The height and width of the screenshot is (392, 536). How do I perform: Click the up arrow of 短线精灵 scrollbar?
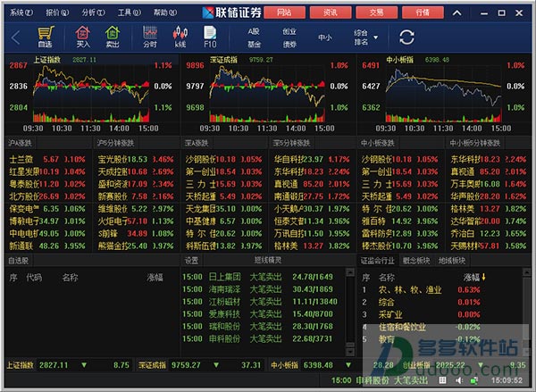tap(349, 272)
